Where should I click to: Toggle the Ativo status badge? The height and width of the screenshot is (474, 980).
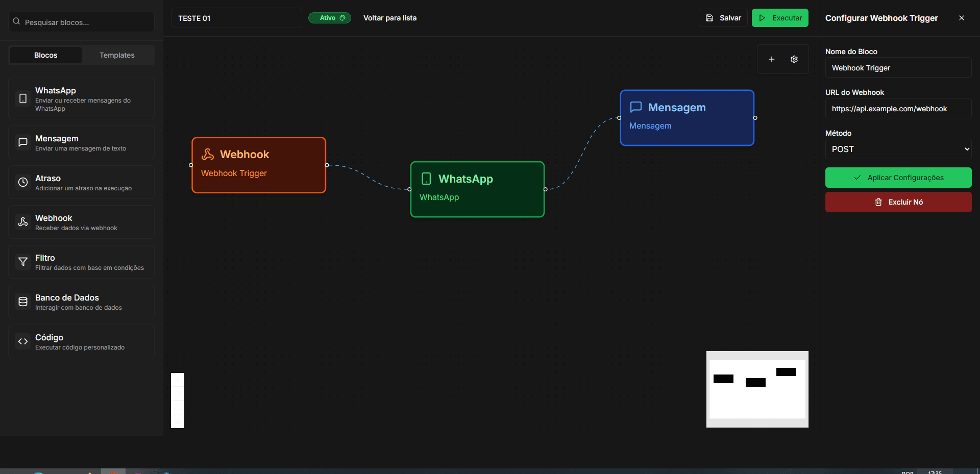(330, 18)
